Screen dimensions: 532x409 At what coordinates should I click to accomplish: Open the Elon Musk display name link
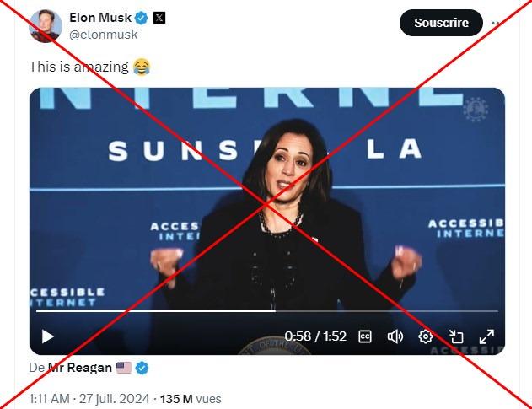(x=100, y=18)
